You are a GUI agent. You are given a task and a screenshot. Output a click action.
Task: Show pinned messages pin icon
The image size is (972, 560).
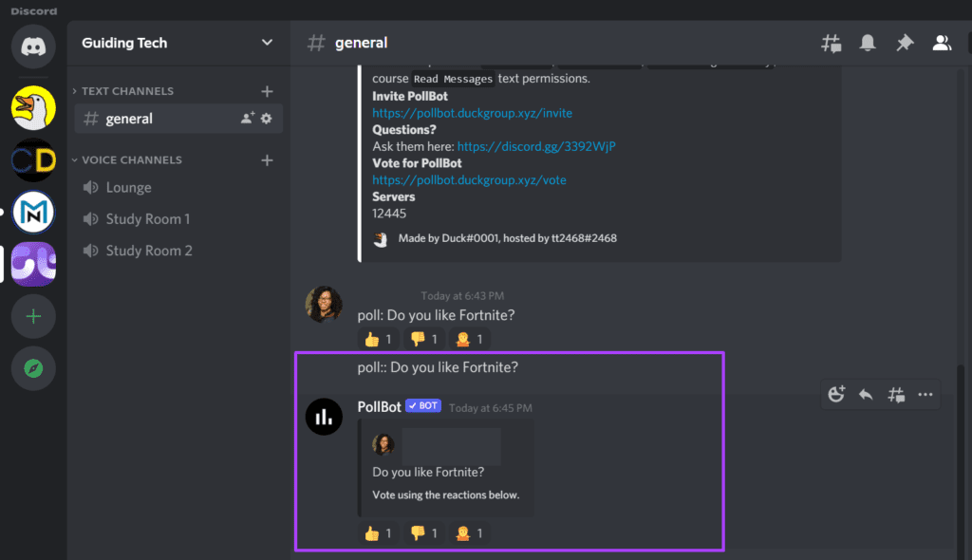point(905,43)
